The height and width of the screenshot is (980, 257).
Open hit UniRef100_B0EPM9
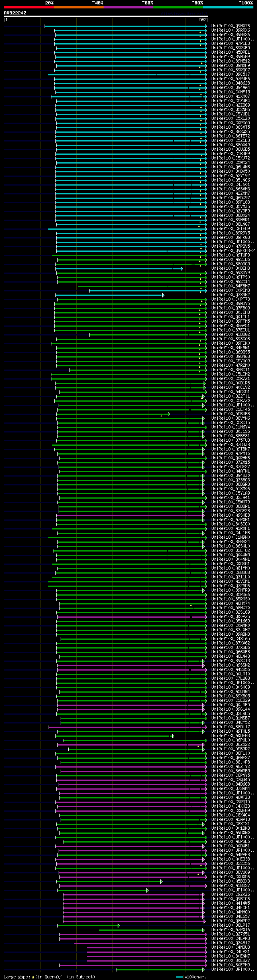(x=230, y=965)
